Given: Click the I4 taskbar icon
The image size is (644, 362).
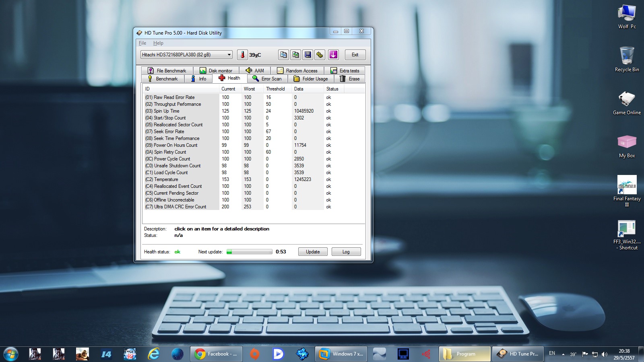Looking at the screenshot, I should tap(106, 354).
